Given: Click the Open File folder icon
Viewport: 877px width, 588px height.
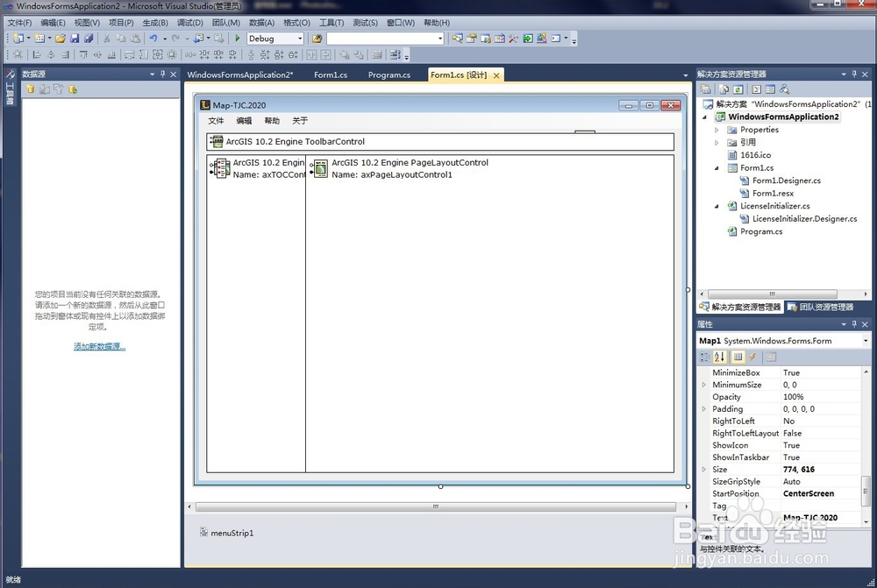Looking at the screenshot, I should 61,39.
